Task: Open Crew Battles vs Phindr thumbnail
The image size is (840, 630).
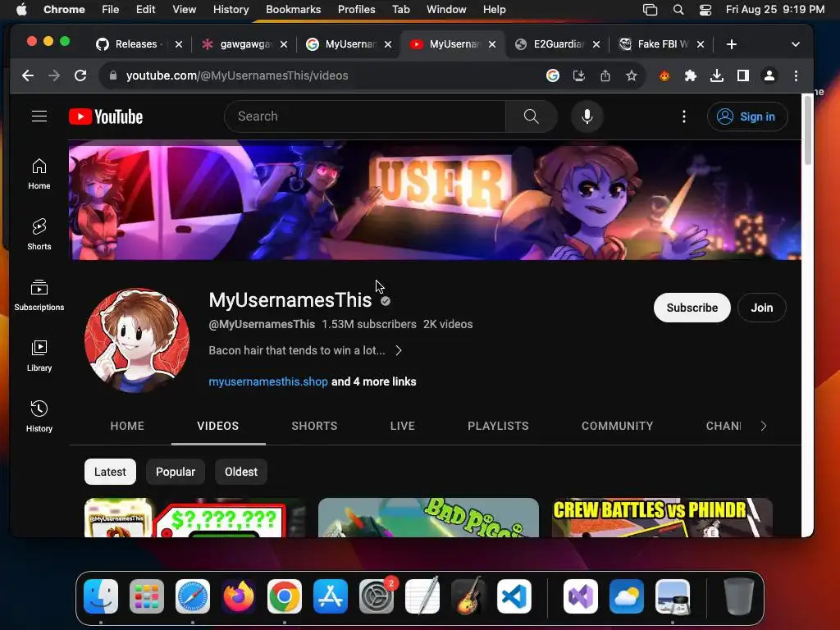Action: (662, 518)
